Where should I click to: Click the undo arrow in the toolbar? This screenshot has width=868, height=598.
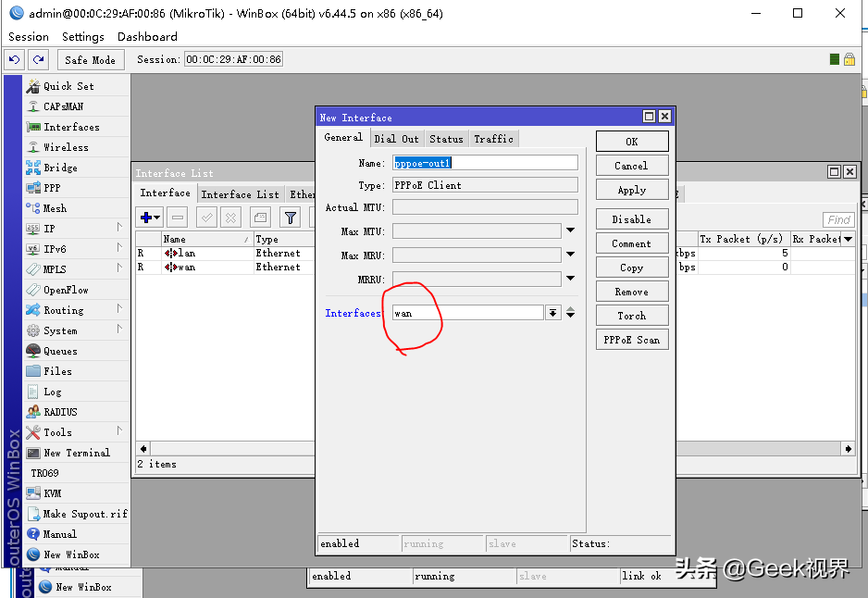click(x=15, y=60)
